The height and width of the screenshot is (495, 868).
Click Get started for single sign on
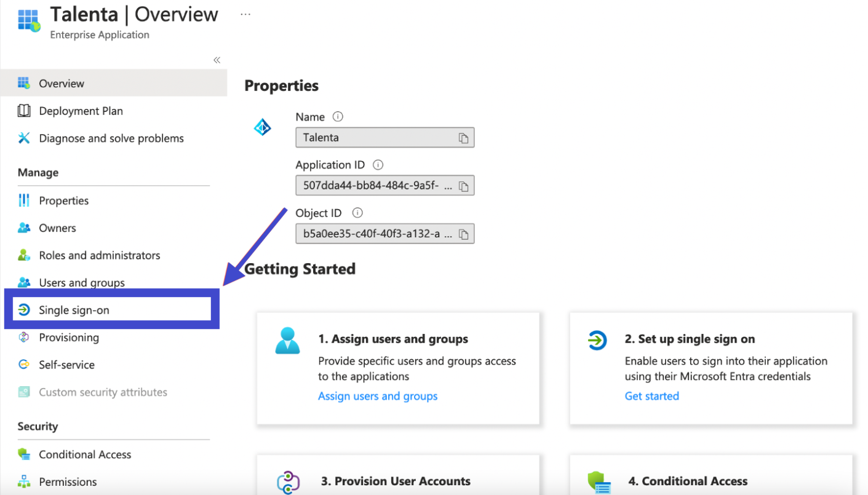point(651,396)
